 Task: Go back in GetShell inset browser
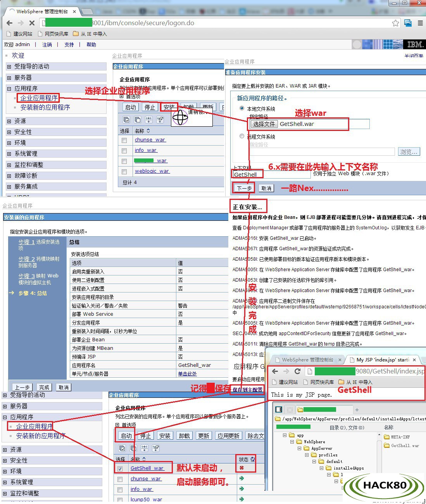(x=275, y=371)
